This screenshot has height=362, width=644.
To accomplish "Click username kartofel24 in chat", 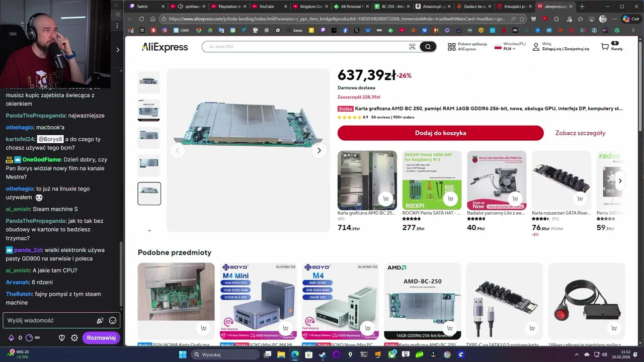I will tap(20, 139).
